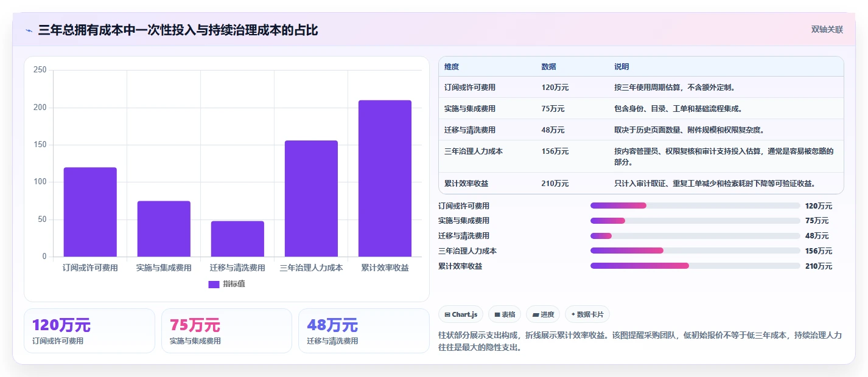
Task: Click the 三年治理人力成本 x-axis label
Action: coord(311,268)
